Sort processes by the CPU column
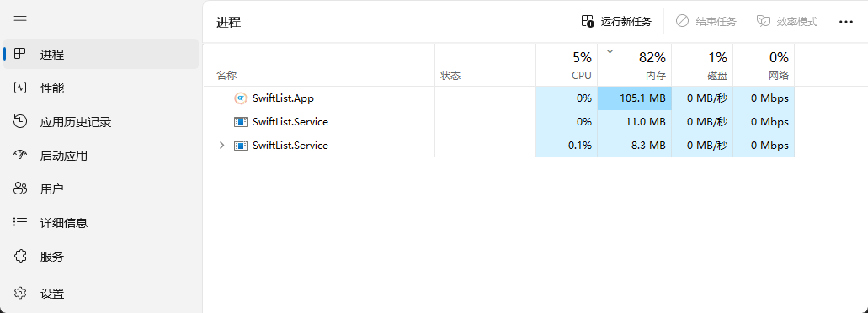Image resolution: width=868 pixels, height=313 pixels. tap(567, 65)
